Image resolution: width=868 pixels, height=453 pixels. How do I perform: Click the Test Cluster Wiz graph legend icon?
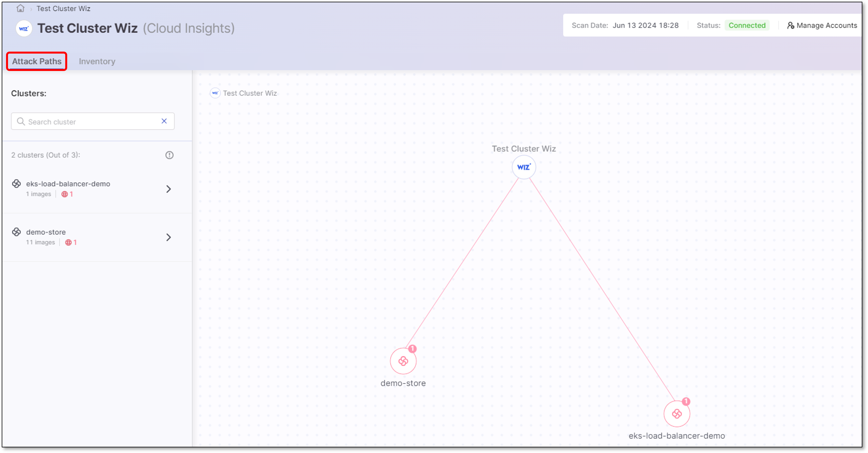215,93
